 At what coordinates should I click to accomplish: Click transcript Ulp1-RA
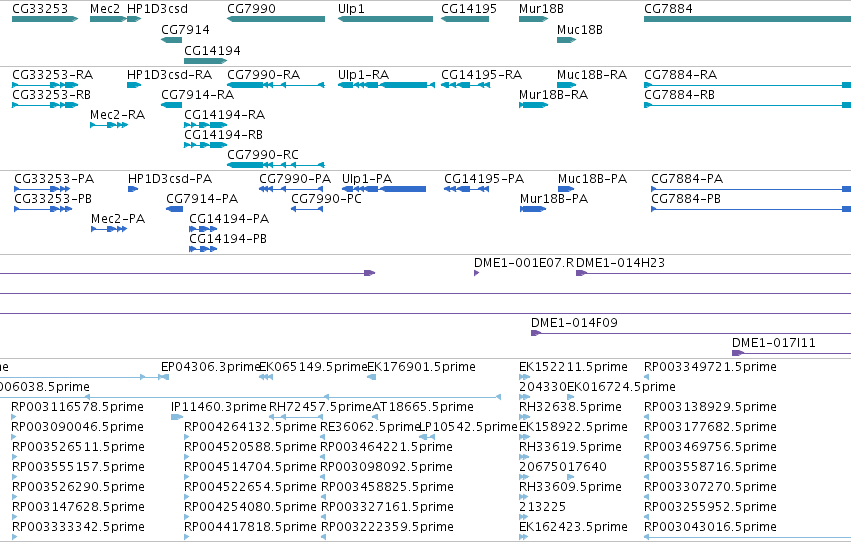[x=364, y=75]
